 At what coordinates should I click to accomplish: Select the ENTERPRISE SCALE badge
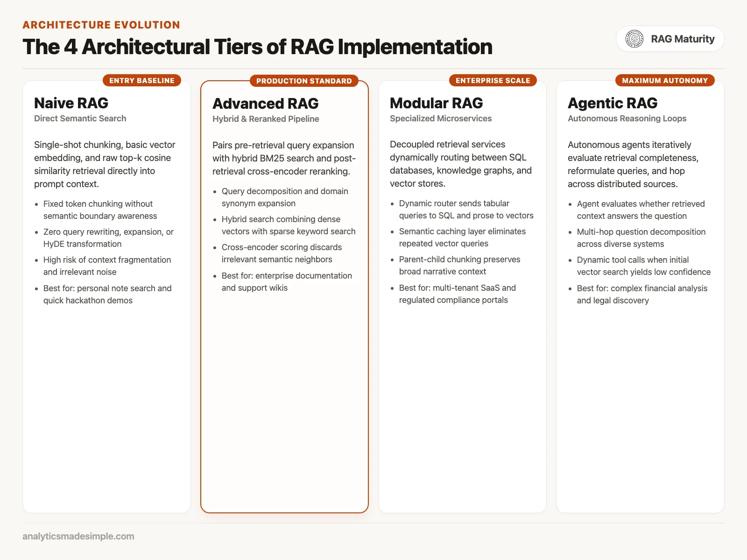493,80
